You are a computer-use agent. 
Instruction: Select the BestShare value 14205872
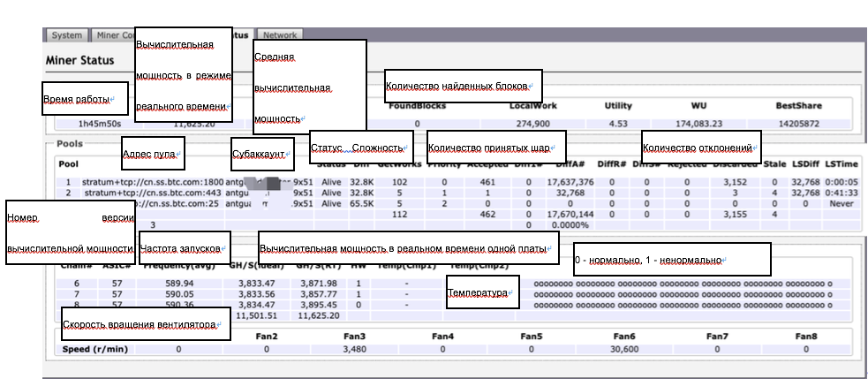coord(799,124)
